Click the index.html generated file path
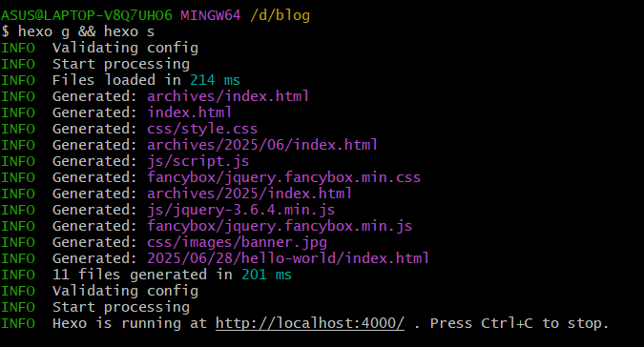Image resolution: width=644 pixels, height=347 pixels. tap(189, 112)
